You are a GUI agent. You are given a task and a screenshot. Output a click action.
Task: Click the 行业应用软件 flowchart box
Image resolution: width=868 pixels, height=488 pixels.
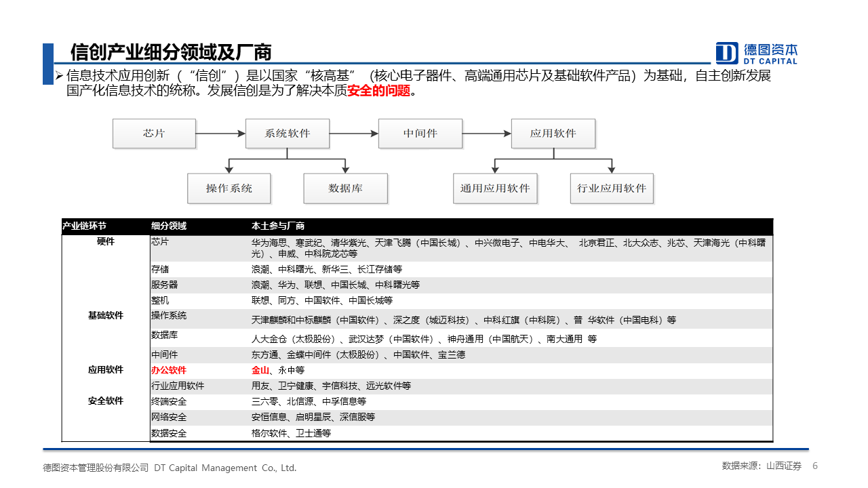[612, 188]
